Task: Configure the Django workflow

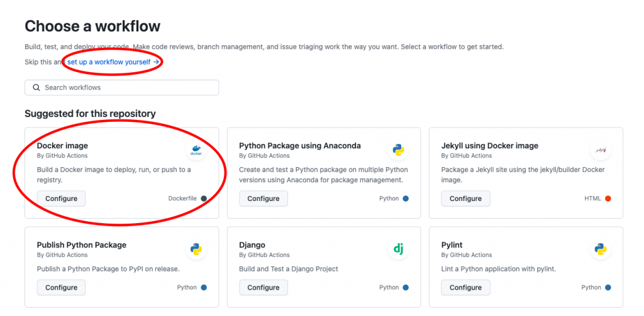Action: [x=264, y=288]
